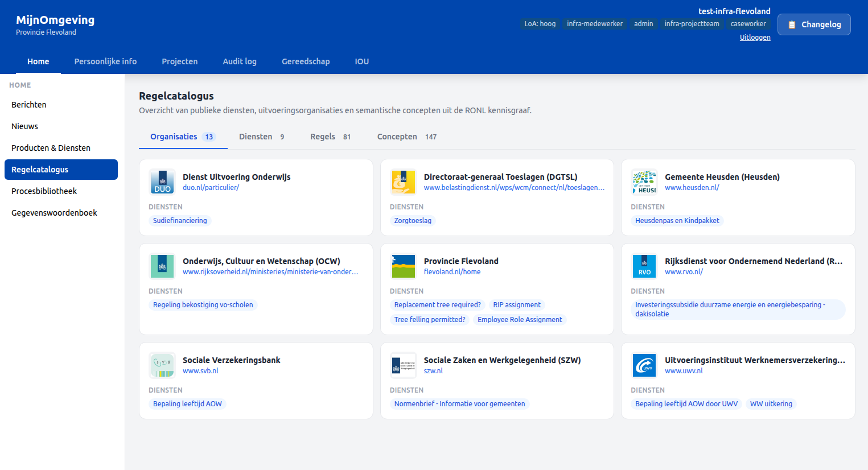Click the SZW ministry logo
Image resolution: width=868 pixels, height=470 pixels.
403,365
